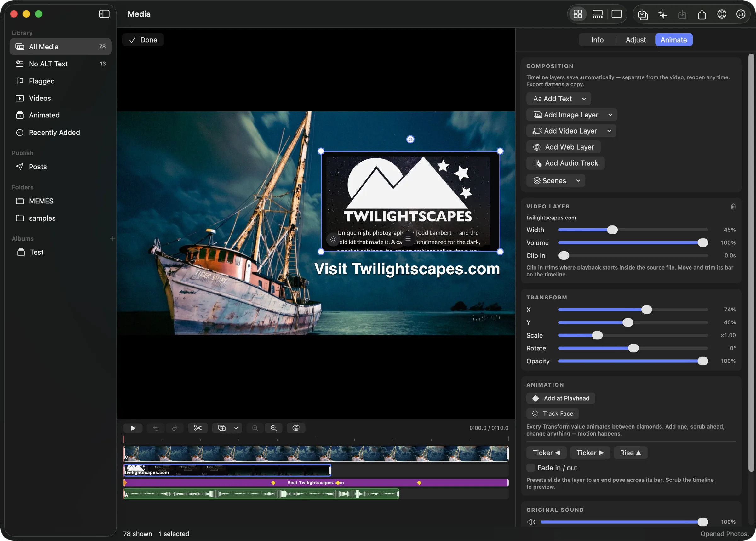Apply the Rise preset
Screen dimensions: 756x541
630,453
